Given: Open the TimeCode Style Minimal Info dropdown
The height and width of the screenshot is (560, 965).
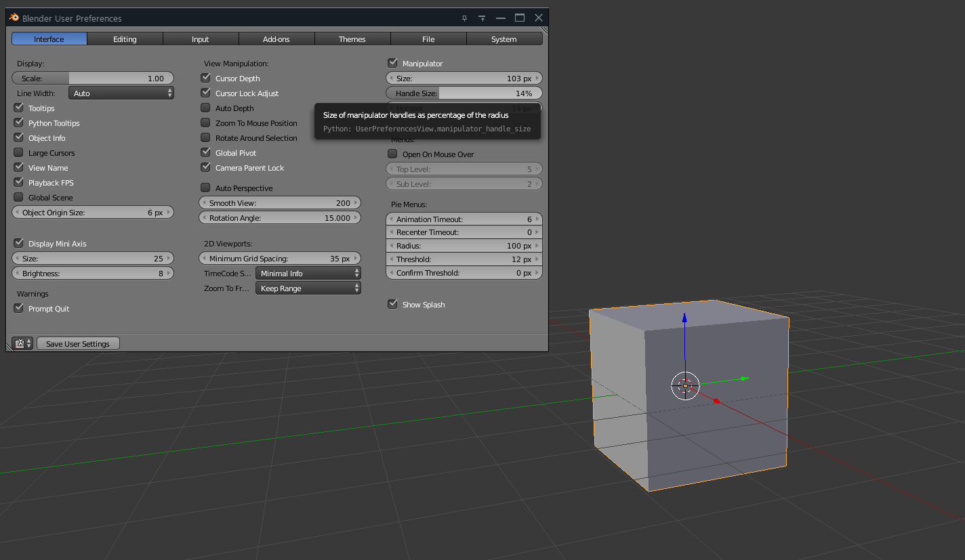Looking at the screenshot, I should [308, 274].
